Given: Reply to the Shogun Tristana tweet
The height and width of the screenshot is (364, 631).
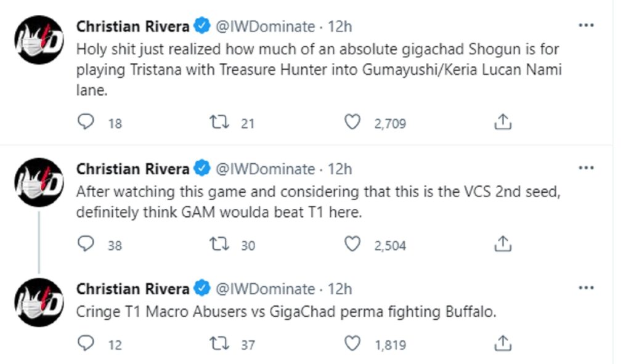Looking at the screenshot, I should click(x=84, y=123).
